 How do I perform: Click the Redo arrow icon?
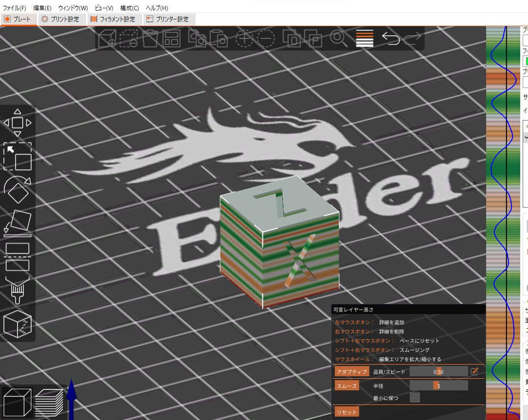[x=412, y=38]
